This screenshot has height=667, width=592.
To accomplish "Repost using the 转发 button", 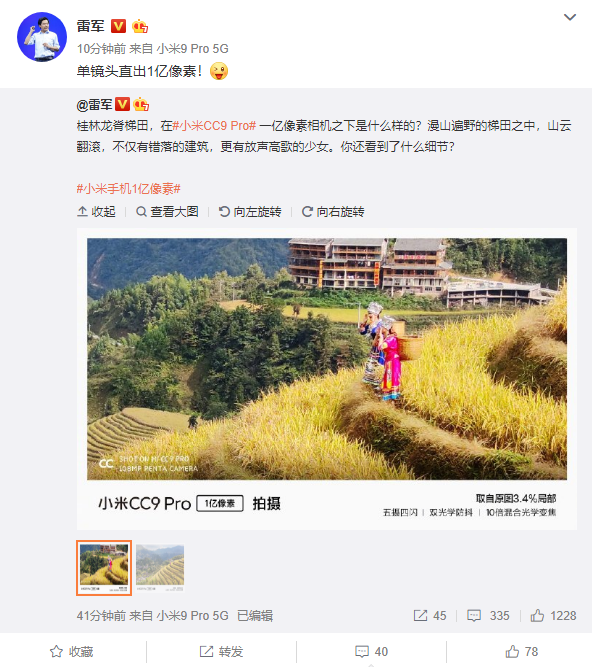I will tap(222, 651).
